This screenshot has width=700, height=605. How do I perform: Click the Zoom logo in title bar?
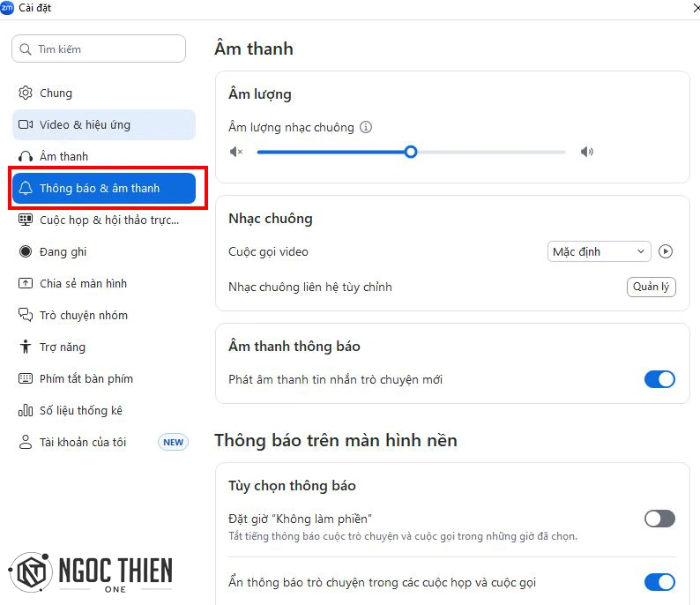(x=7, y=8)
